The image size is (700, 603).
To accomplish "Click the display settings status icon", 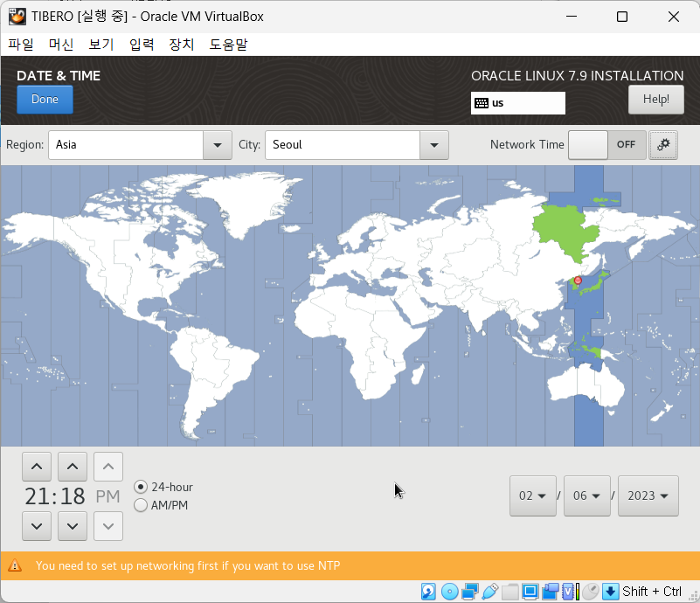I will tap(530, 592).
